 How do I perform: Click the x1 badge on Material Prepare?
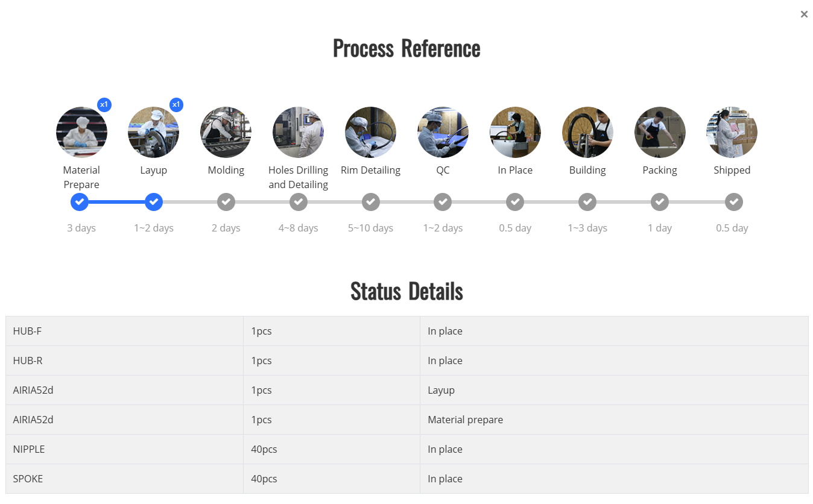104,105
